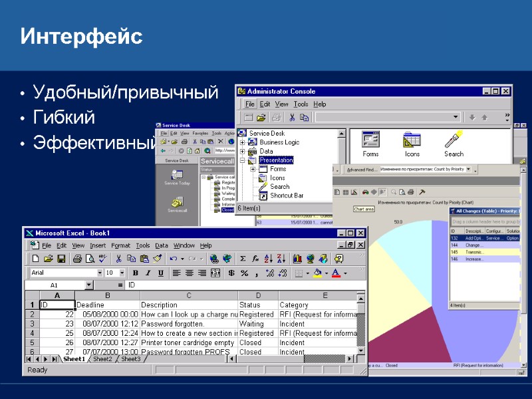Open Excel's Format menu

click(121, 245)
